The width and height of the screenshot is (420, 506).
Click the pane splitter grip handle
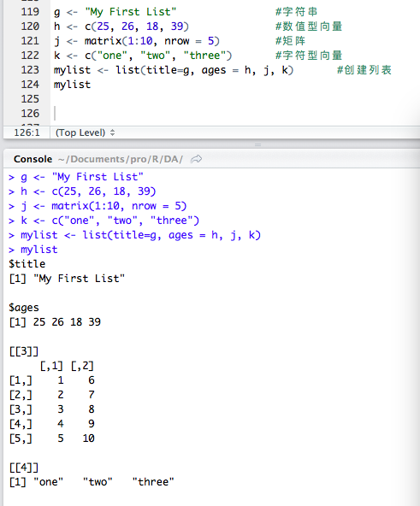(x=257, y=145)
